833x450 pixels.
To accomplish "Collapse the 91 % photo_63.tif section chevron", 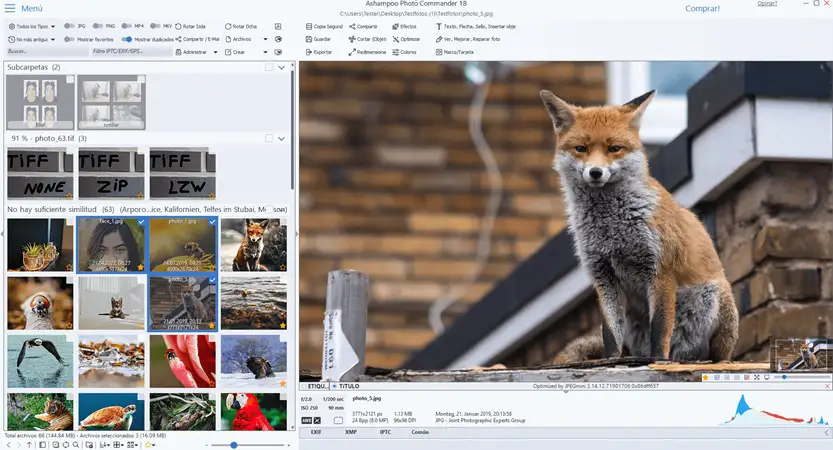I will tap(282, 138).
